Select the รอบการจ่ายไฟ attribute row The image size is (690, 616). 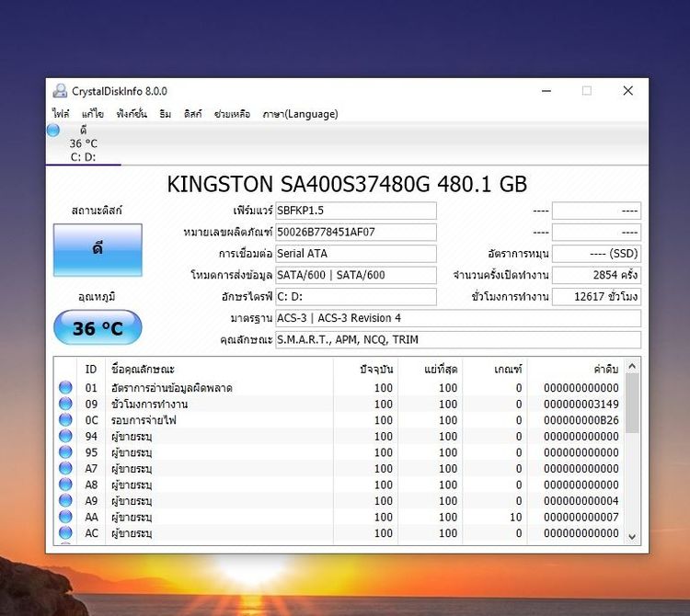click(x=339, y=420)
